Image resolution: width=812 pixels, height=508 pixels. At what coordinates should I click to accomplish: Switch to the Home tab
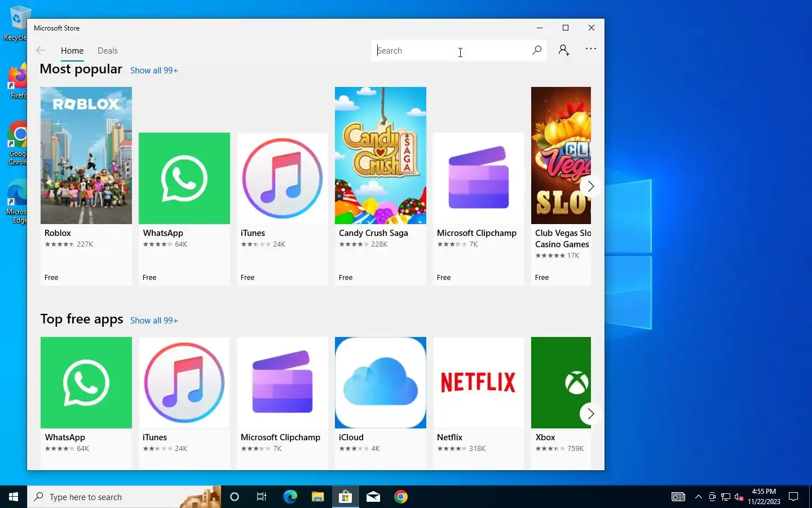[72, 51]
